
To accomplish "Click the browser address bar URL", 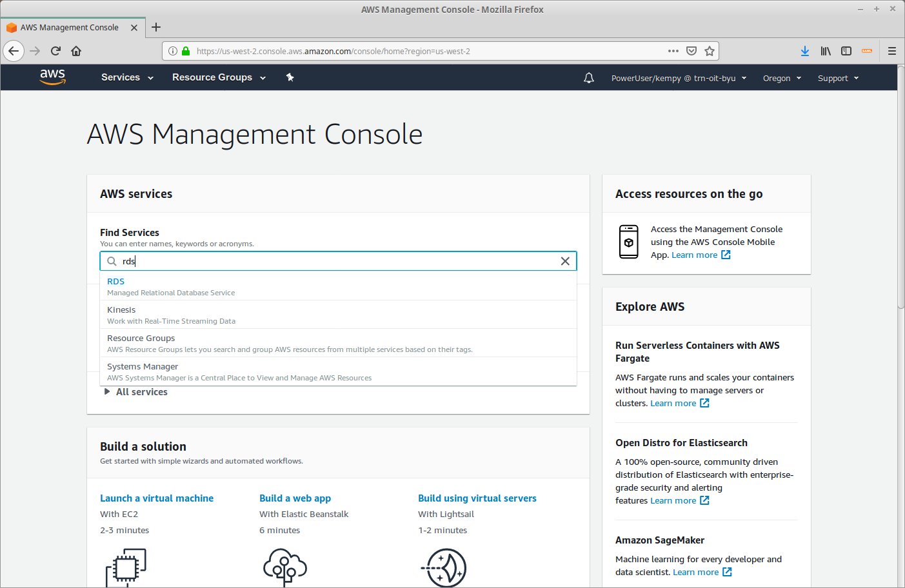I will (333, 51).
